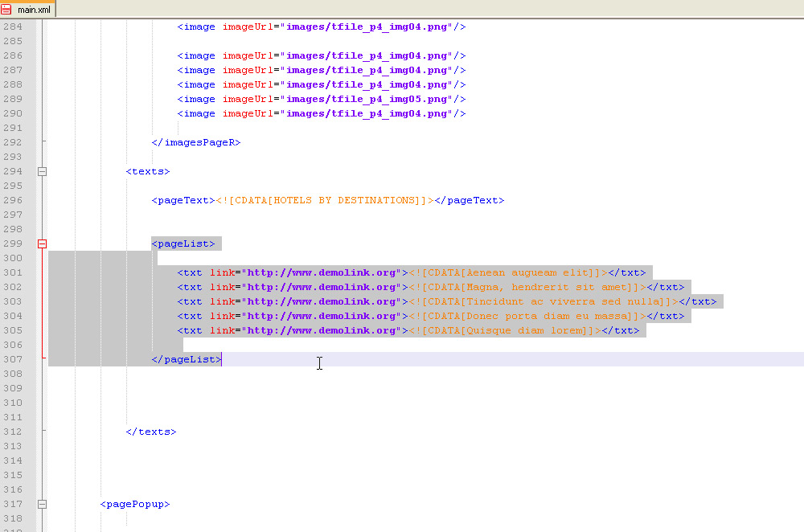Image resolution: width=804 pixels, height=532 pixels.
Task: Click the closing pageList tag
Action: (187, 359)
